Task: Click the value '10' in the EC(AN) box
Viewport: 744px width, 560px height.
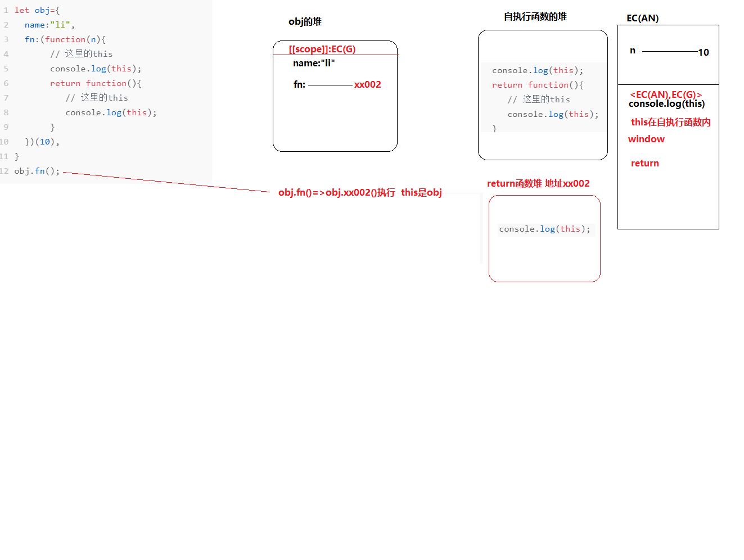Action: point(704,52)
